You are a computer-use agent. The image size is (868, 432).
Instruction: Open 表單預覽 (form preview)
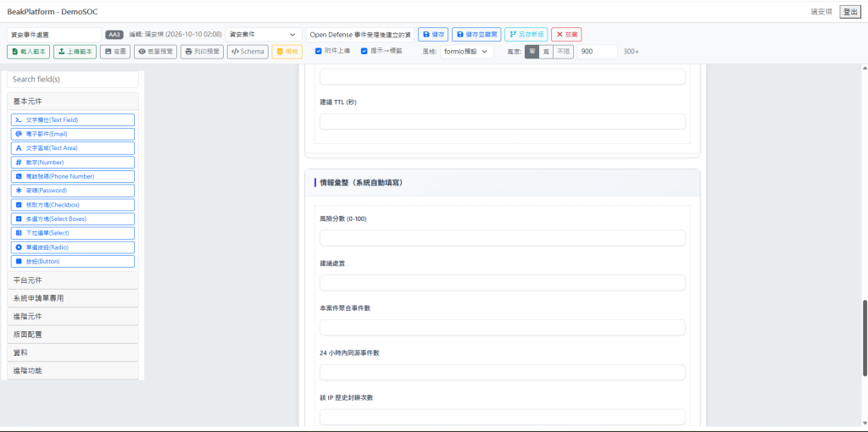pos(156,52)
